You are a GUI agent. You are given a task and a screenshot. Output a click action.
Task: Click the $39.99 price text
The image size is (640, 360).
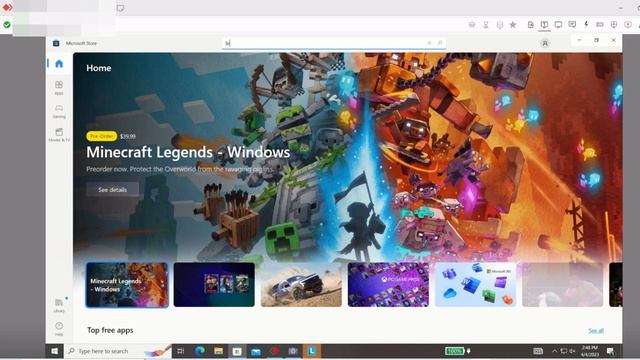click(128, 136)
